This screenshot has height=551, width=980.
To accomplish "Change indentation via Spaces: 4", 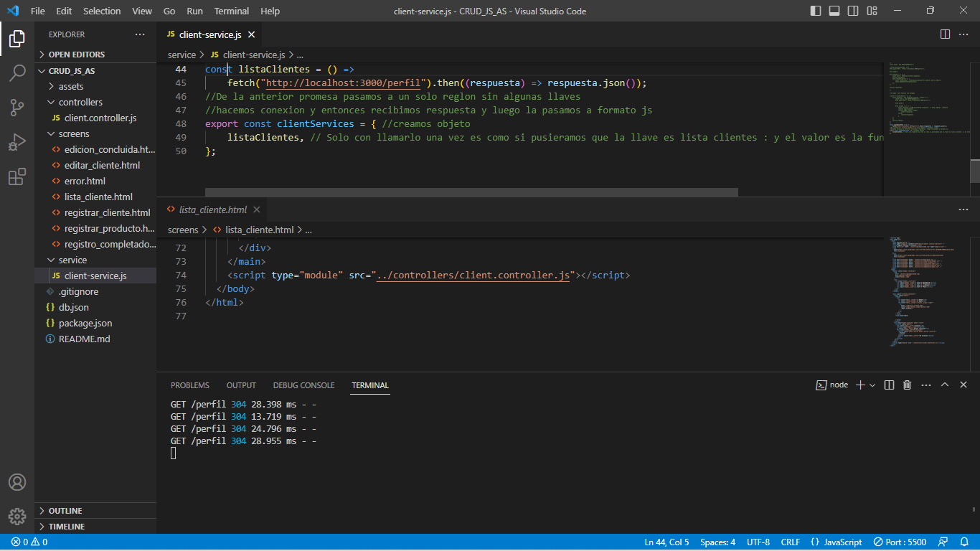I will [717, 542].
